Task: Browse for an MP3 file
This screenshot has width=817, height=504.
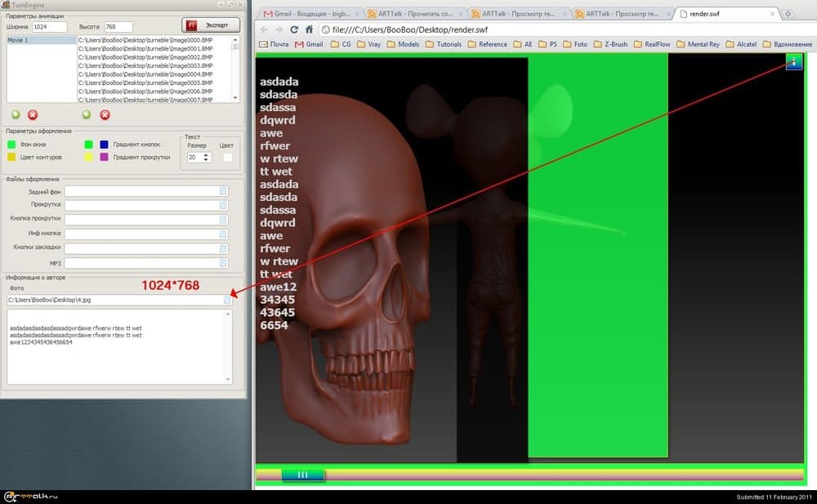Action: click(224, 263)
